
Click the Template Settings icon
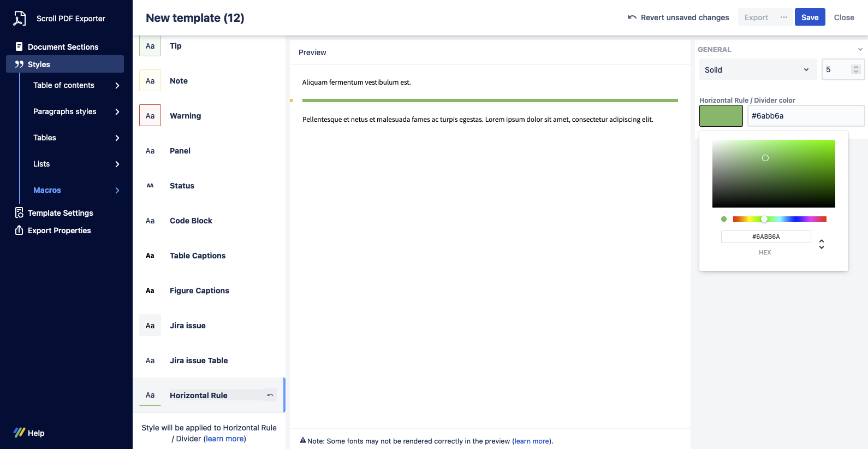19,213
